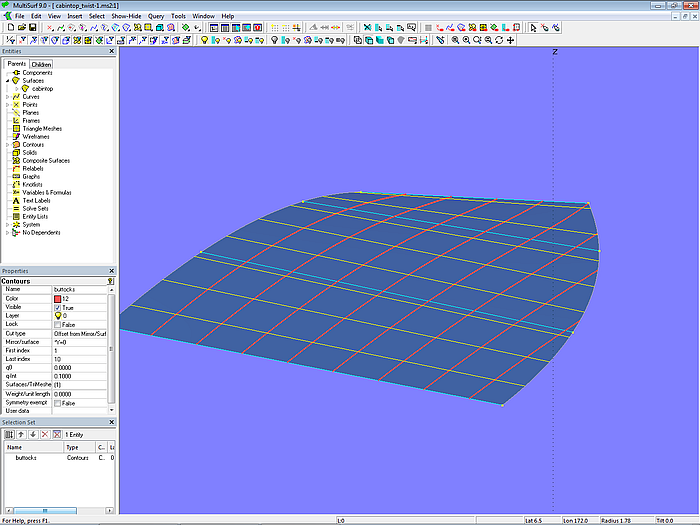The height and width of the screenshot is (525, 700).
Task: Click the first zoom magnifier icon
Action: [455, 40]
